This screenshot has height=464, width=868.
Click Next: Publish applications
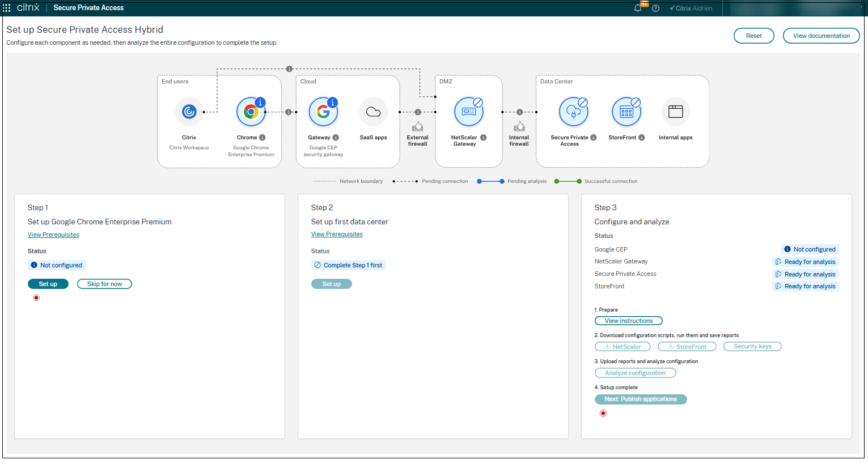pyautogui.click(x=641, y=399)
